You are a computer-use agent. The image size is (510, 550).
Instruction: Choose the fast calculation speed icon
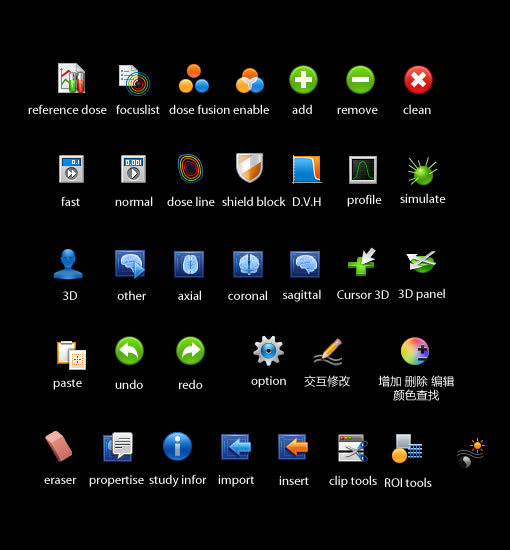[72, 169]
